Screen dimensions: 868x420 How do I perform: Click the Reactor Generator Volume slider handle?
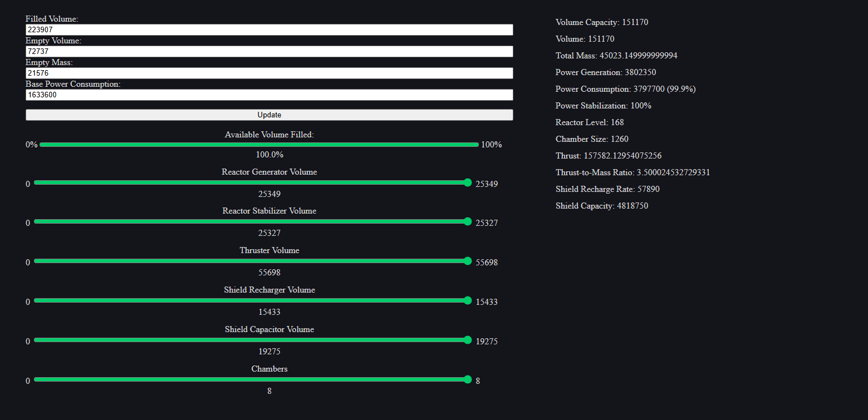coord(468,182)
